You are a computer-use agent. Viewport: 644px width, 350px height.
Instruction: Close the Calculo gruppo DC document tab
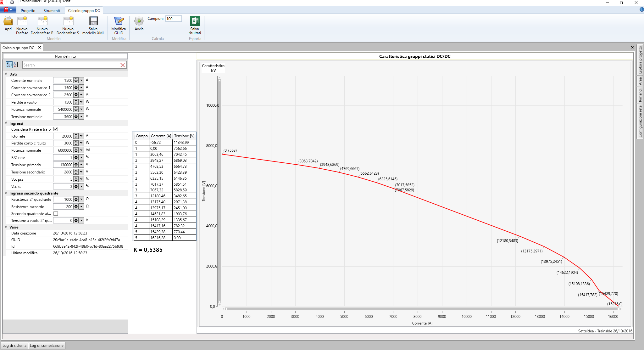pyautogui.click(x=40, y=48)
